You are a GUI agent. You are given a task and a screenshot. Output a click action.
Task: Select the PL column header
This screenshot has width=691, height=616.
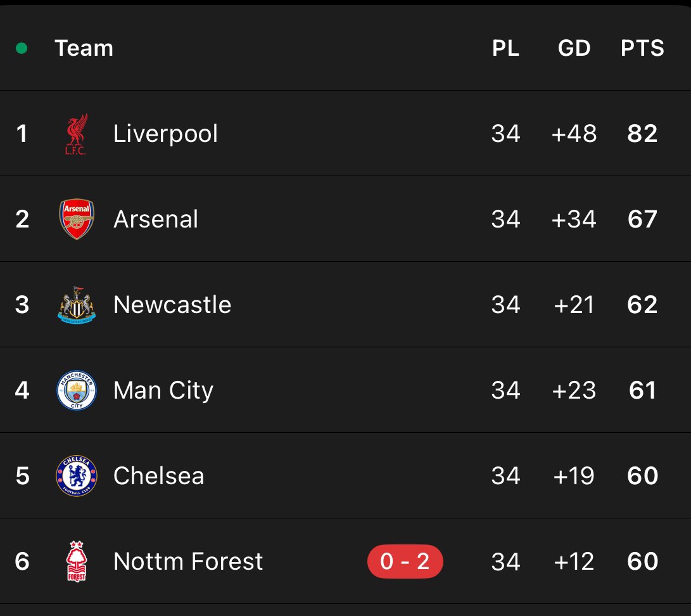coord(505,48)
